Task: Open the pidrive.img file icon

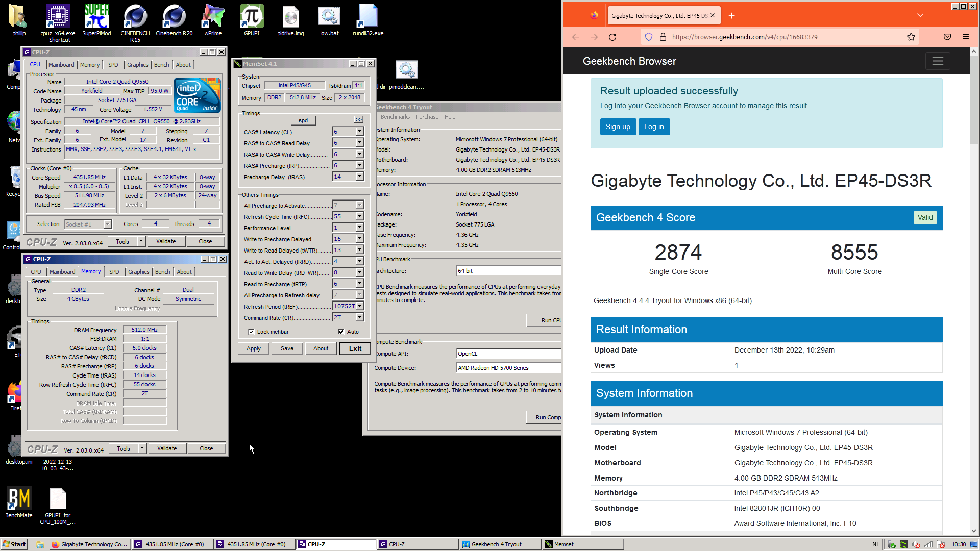Action: click(290, 20)
